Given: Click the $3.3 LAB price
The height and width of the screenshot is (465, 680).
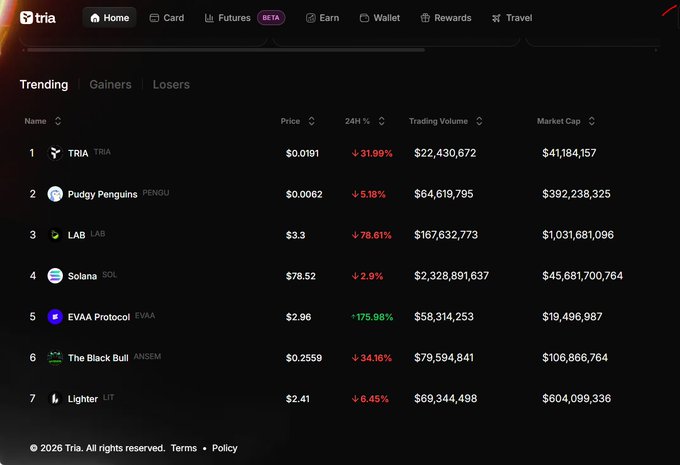Looking at the screenshot, I should (295, 235).
